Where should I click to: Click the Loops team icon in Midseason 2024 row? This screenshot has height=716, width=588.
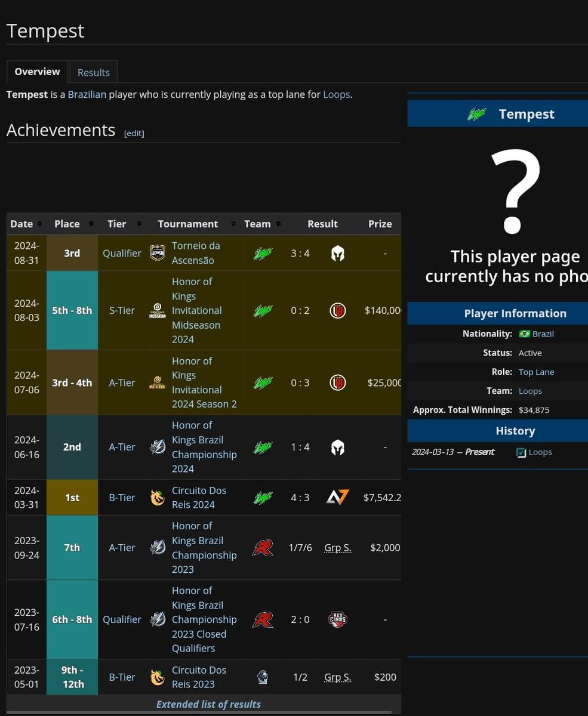[x=263, y=311]
